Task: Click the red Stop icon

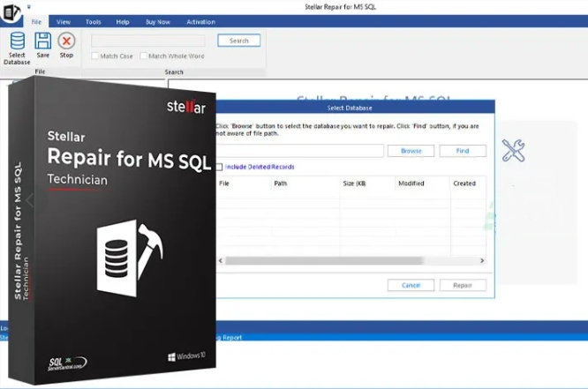Action: tap(66, 41)
